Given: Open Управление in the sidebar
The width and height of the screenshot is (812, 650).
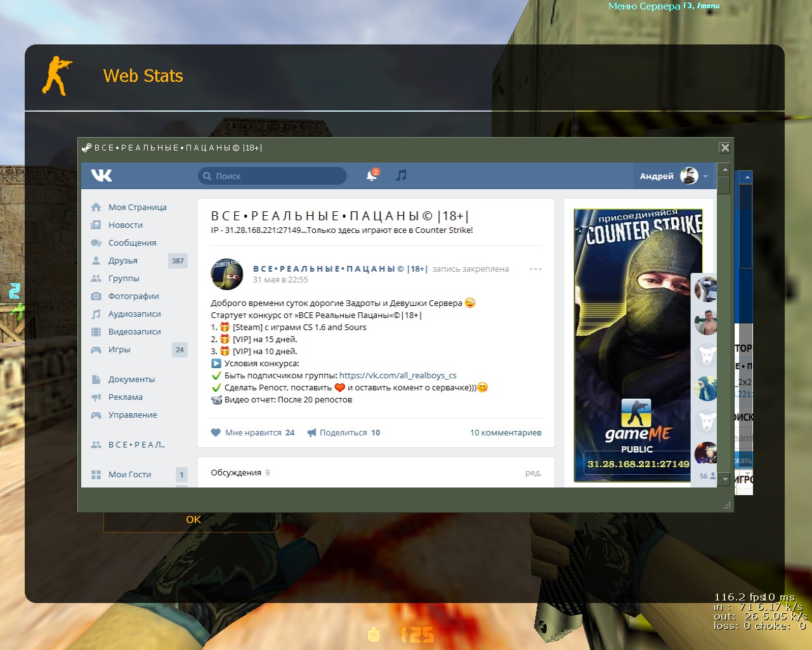Looking at the screenshot, I should 133,415.
